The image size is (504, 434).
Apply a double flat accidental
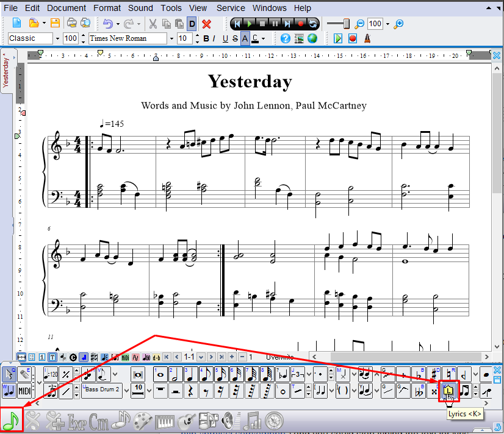419,391
